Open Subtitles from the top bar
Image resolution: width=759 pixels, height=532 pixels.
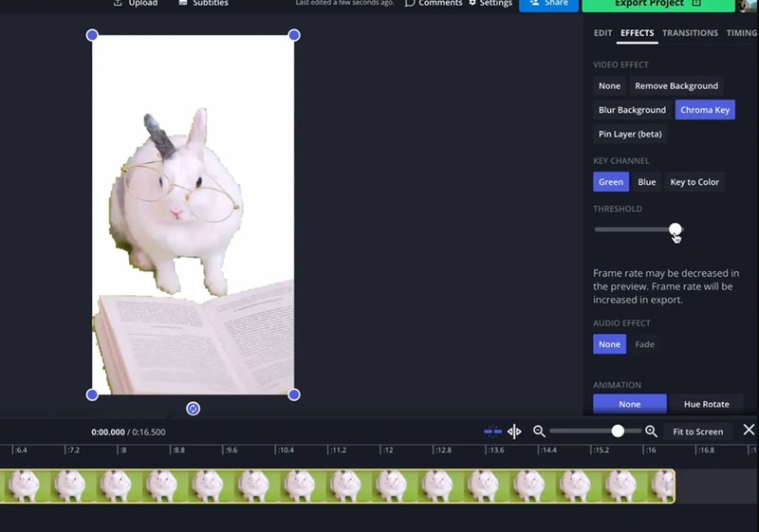tap(203, 3)
